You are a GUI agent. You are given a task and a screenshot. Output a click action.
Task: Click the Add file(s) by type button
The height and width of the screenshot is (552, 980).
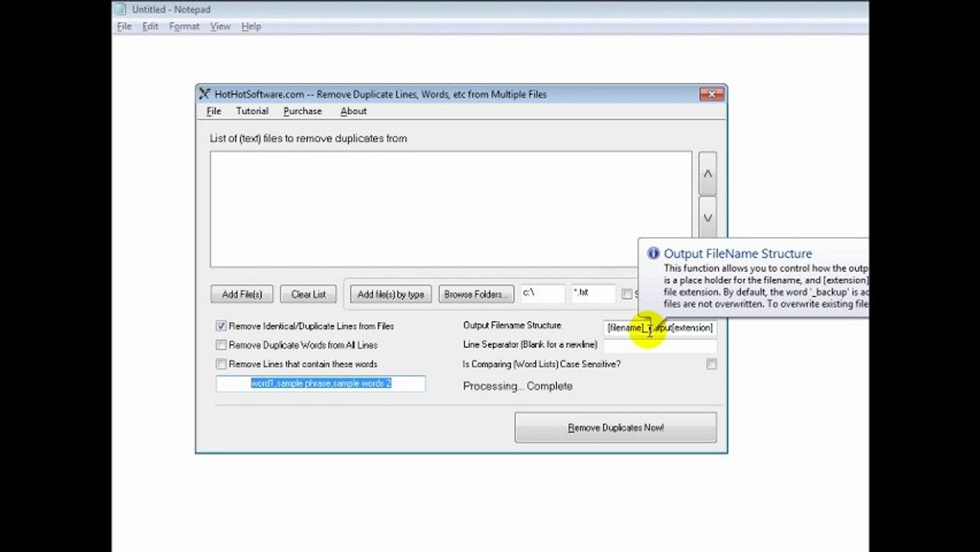391,294
